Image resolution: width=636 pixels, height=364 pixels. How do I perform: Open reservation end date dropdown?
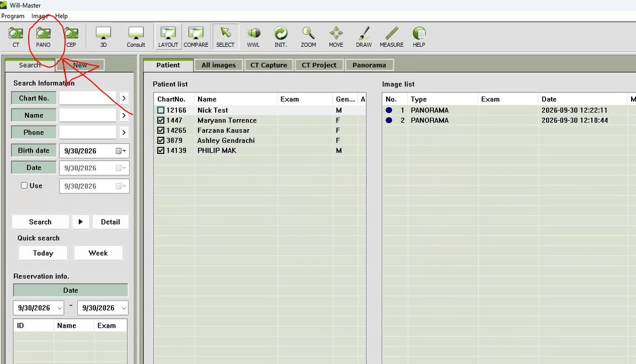click(124, 308)
